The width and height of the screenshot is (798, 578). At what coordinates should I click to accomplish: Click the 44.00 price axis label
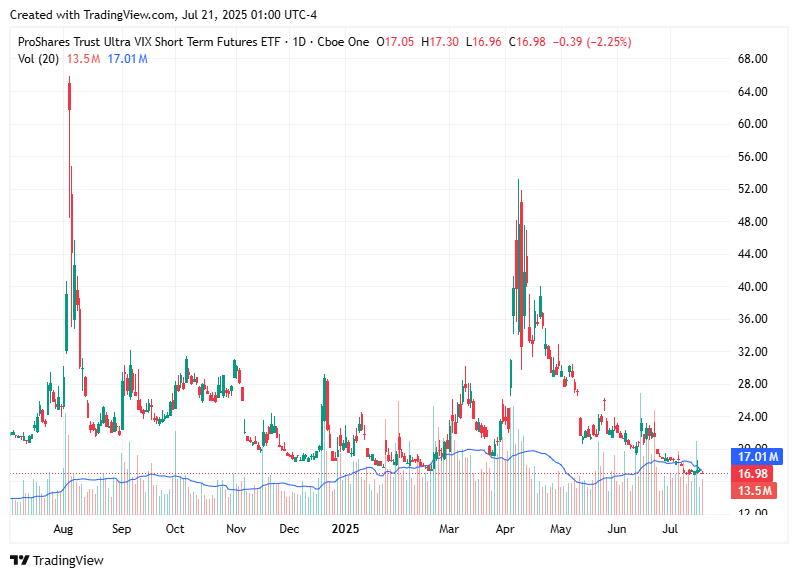click(752, 254)
